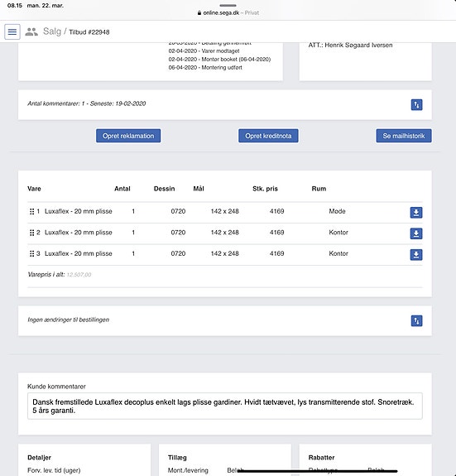Select the Stk. pris column header

(x=265, y=189)
